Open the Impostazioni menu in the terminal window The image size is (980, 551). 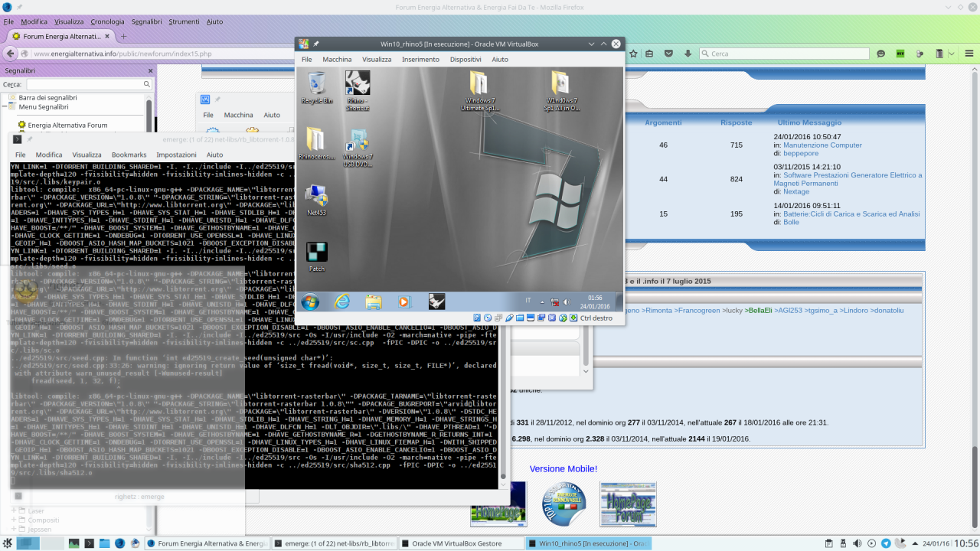click(176, 155)
